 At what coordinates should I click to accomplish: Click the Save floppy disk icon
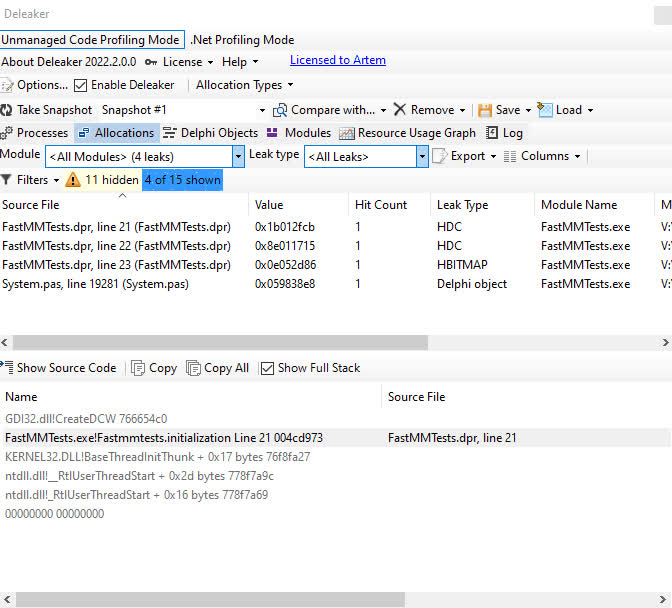(x=485, y=110)
